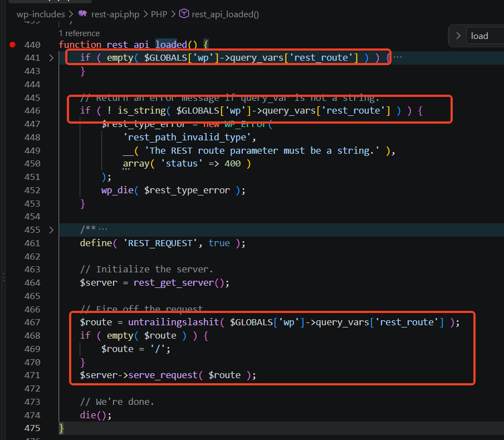Click serve_request method on line 471
Screen dimensions: 504x440
[x=163, y=375]
